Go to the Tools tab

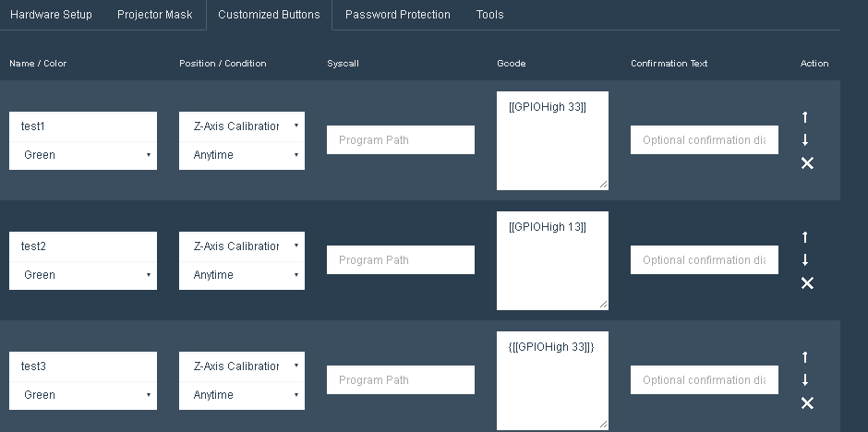click(490, 15)
